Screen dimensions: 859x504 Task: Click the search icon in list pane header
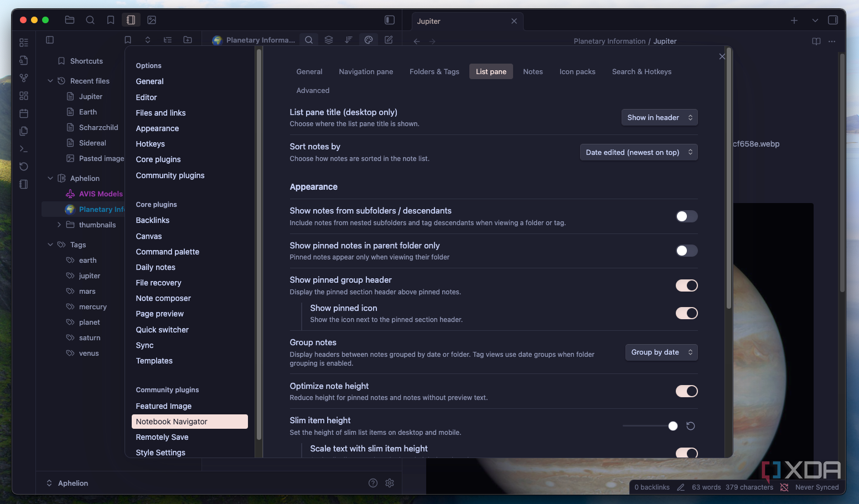309,40
